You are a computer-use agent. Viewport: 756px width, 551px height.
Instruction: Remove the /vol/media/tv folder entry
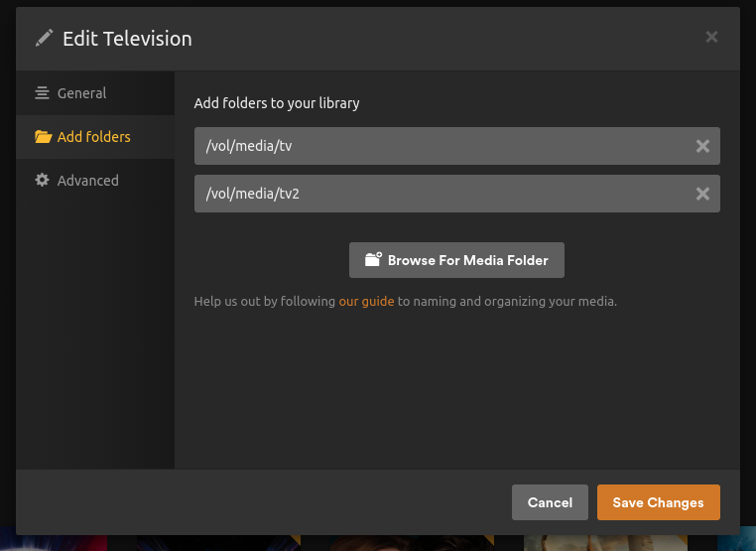(702, 146)
